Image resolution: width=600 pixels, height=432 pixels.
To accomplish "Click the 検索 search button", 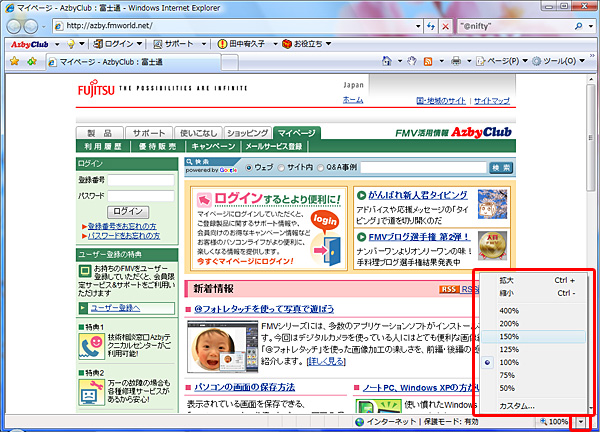I will tap(501, 168).
